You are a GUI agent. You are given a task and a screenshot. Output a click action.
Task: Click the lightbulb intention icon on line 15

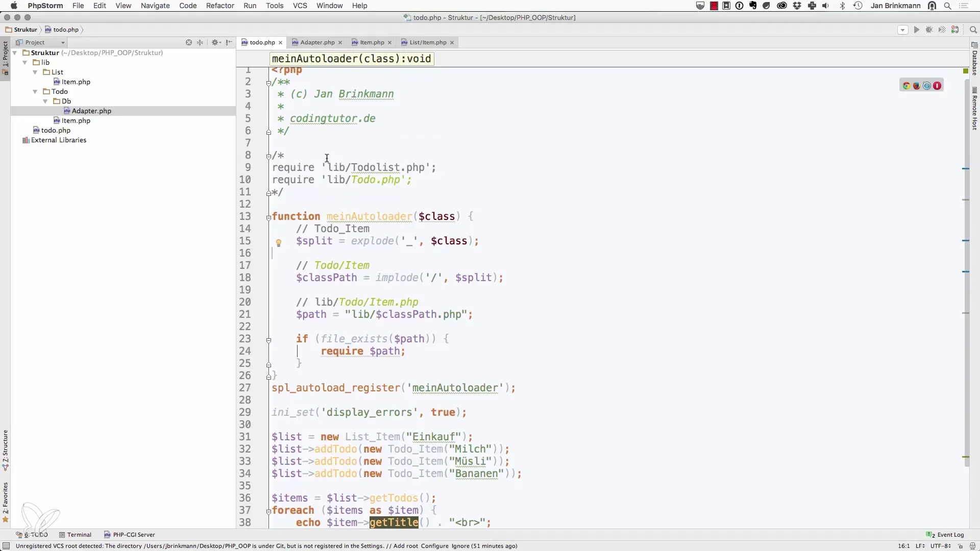point(279,243)
